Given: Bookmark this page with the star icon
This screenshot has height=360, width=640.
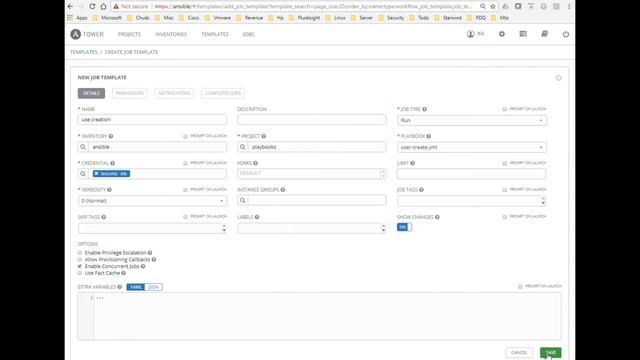Looking at the screenshot, I should [x=493, y=7].
